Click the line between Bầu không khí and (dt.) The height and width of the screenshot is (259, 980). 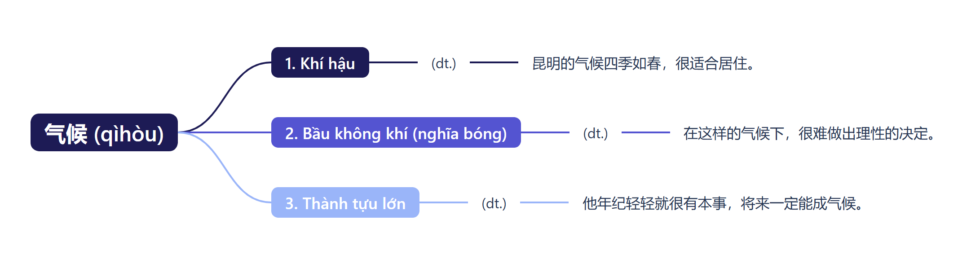pyautogui.click(x=545, y=132)
